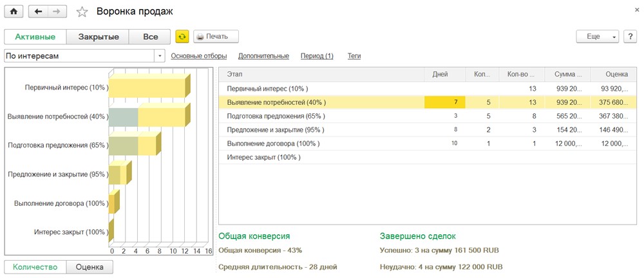Switch to Активные filter

pos(35,37)
